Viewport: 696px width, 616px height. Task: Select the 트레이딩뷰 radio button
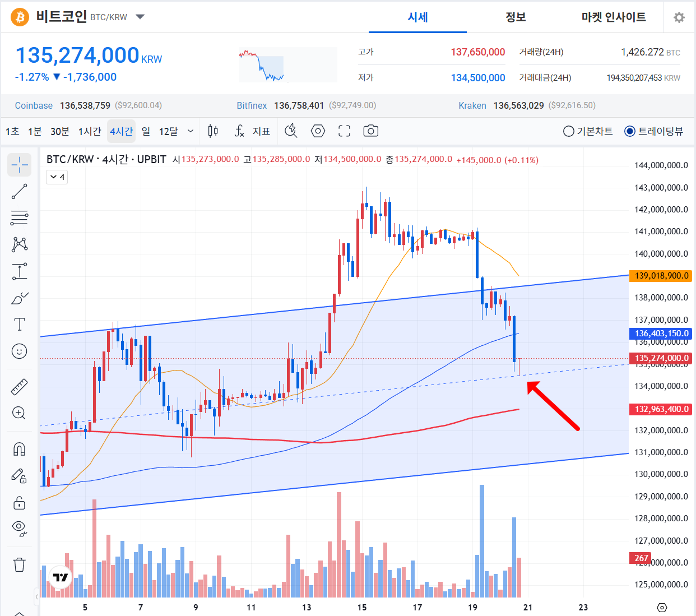(x=630, y=131)
